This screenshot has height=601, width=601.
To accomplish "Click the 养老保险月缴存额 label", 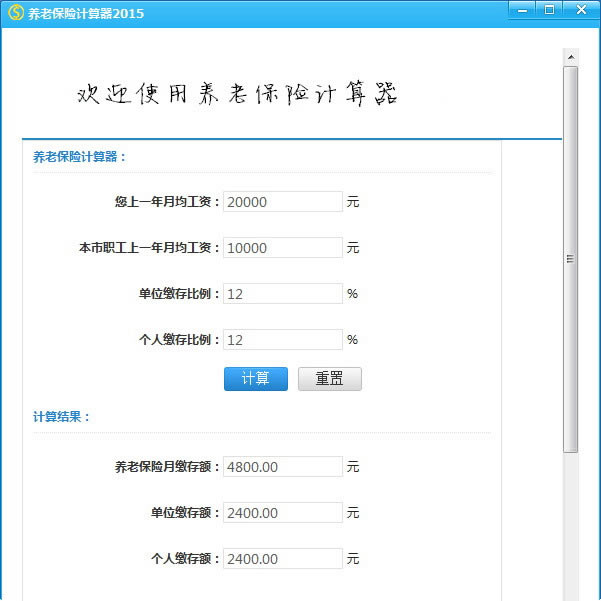I will [167, 466].
